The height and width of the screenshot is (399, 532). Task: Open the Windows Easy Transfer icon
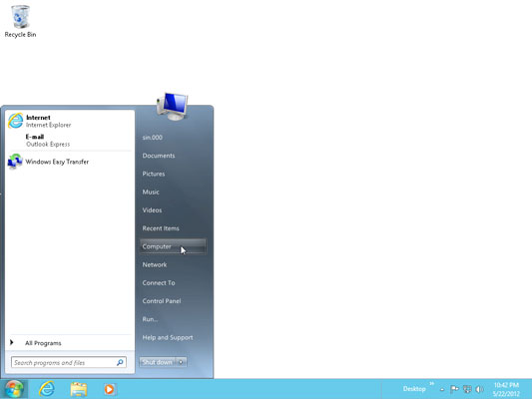[x=15, y=162]
